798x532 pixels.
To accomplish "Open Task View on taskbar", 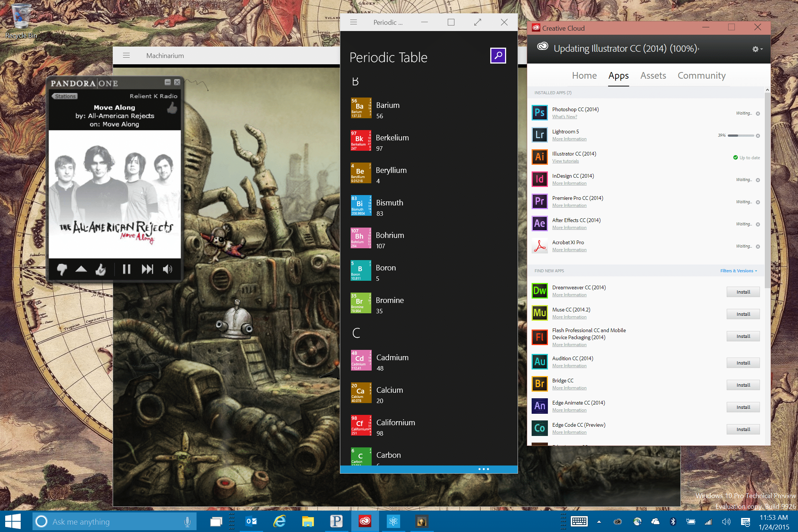I will [216, 522].
